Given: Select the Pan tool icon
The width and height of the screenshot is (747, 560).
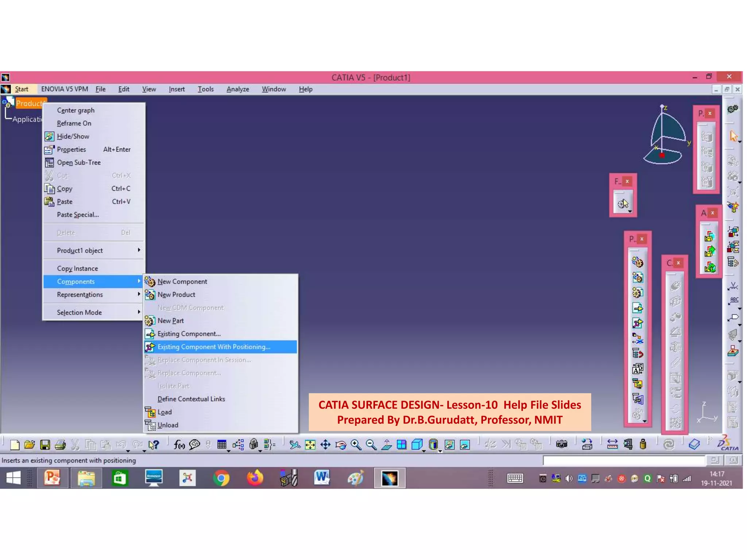Looking at the screenshot, I should pyautogui.click(x=325, y=444).
